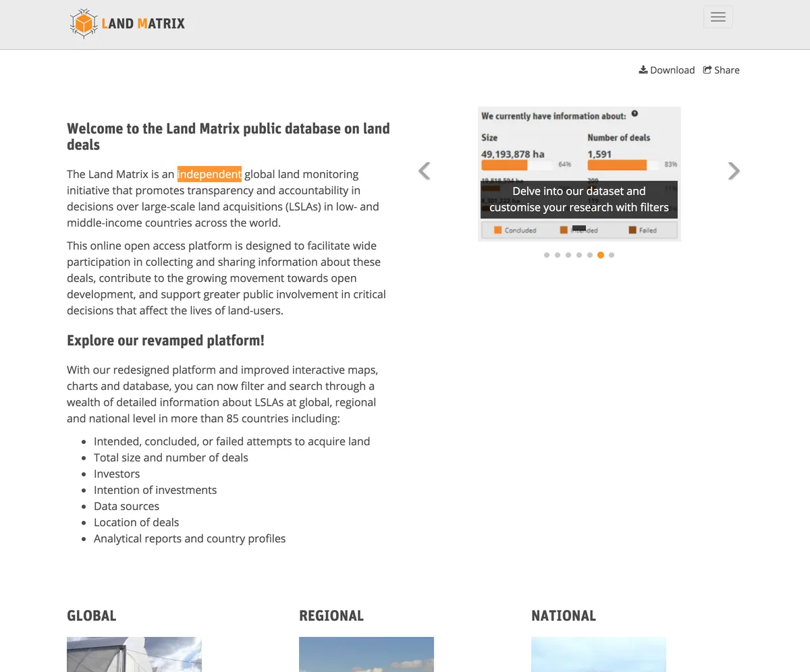Click the 'Explore our revamped platform!' heading
The width and height of the screenshot is (810, 672).
(165, 340)
